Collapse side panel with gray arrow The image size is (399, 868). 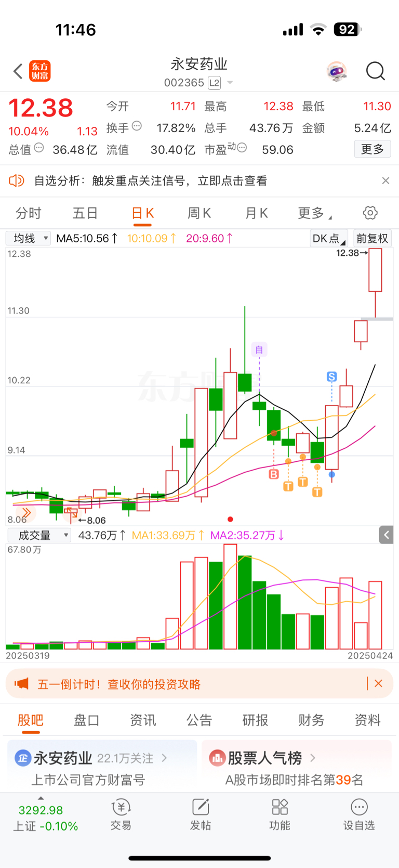pos(386,535)
